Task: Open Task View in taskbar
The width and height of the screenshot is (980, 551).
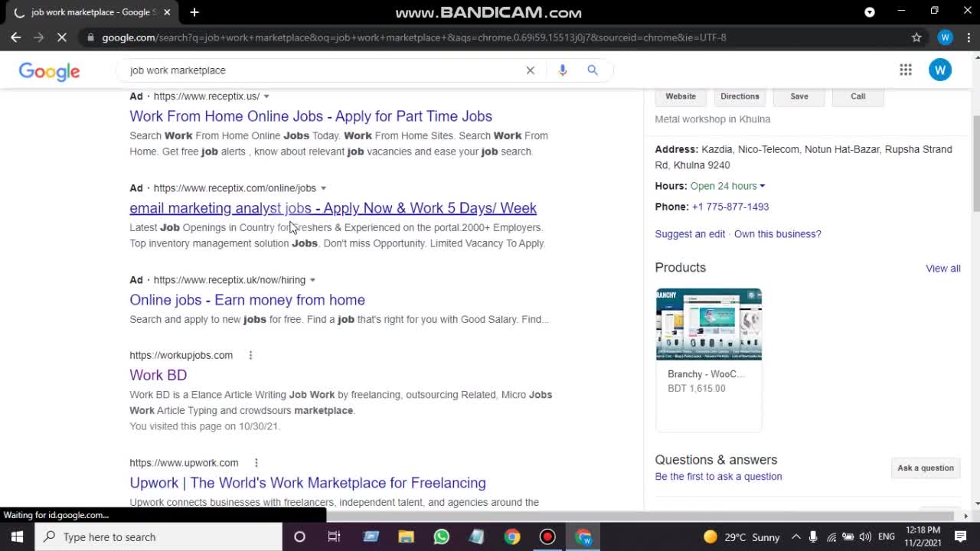Action: 334,536
